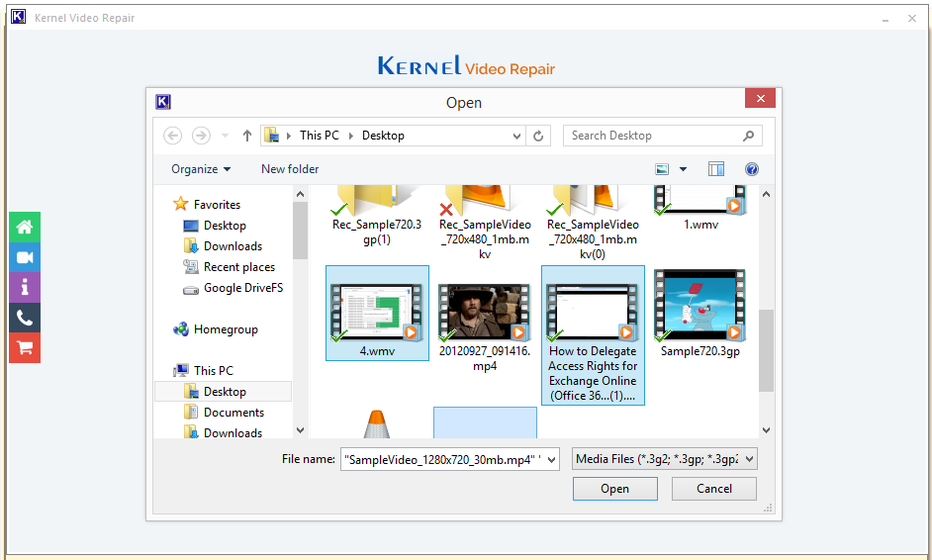Viewport: 932px width, 560px height.
Task: Open the purple info sidebar icon
Action: pyautogui.click(x=25, y=288)
